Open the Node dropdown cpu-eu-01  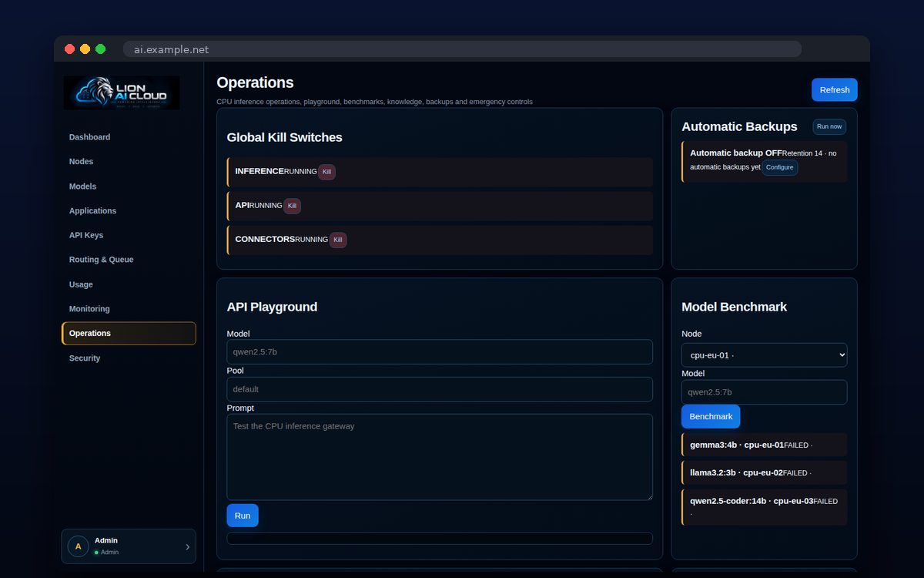tap(765, 355)
